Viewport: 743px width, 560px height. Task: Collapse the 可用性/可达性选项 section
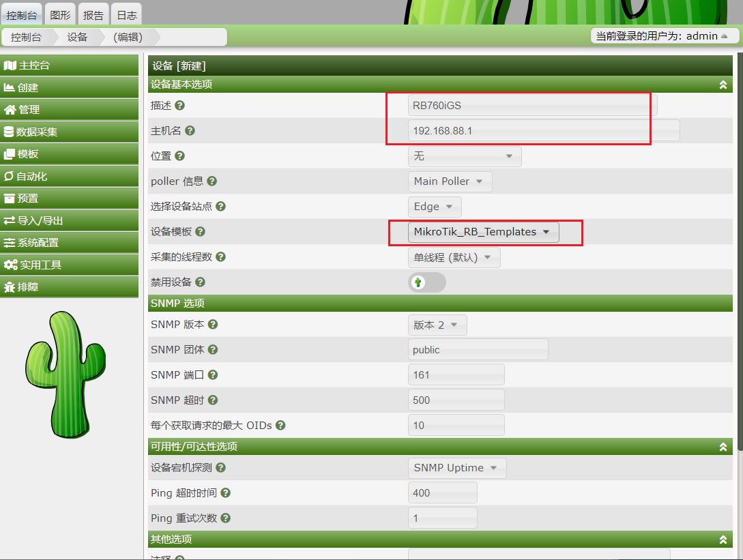pos(723,447)
